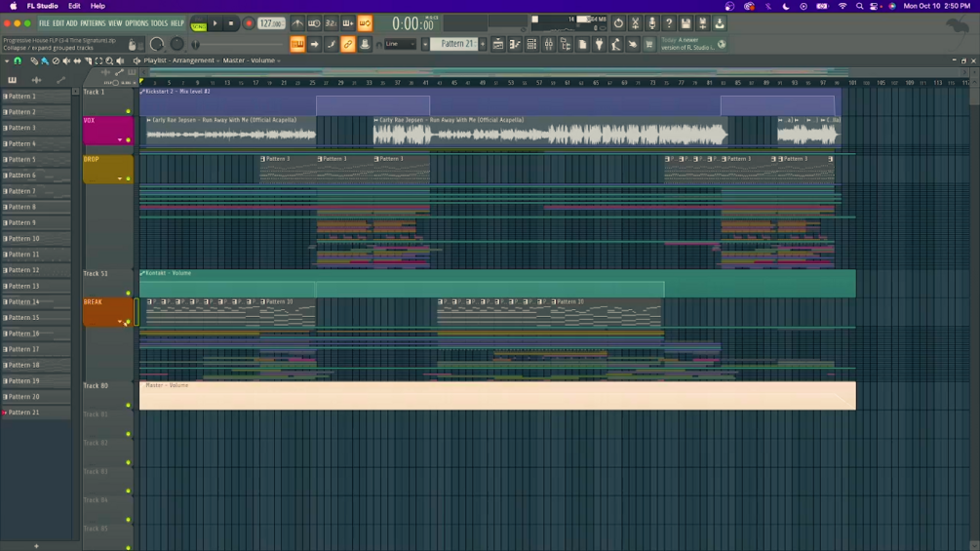Open the shopping cart content library icon
The height and width of the screenshot is (551, 980).
click(x=649, y=44)
